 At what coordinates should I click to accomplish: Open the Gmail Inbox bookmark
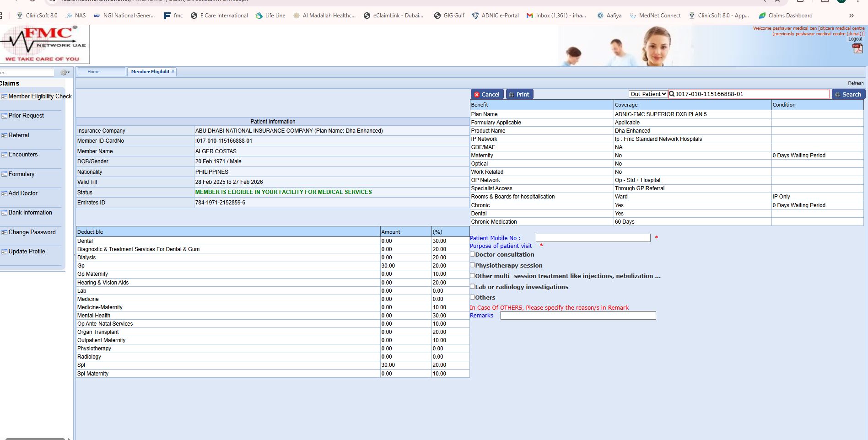(x=556, y=16)
